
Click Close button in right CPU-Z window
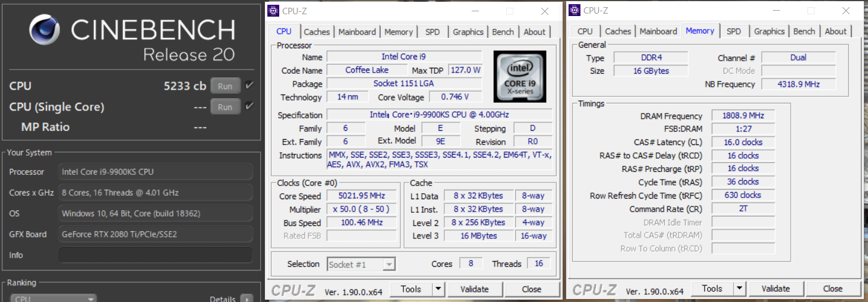[833, 289]
